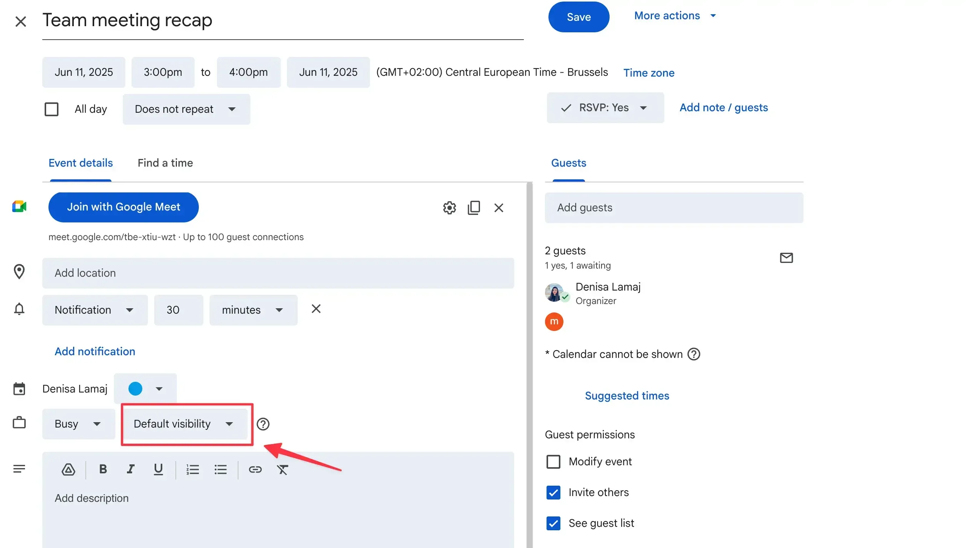Insert link in the description
The image size is (980, 548).
255,469
